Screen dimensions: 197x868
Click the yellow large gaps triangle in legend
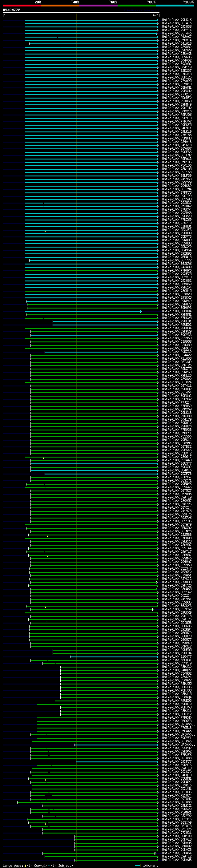25,866
